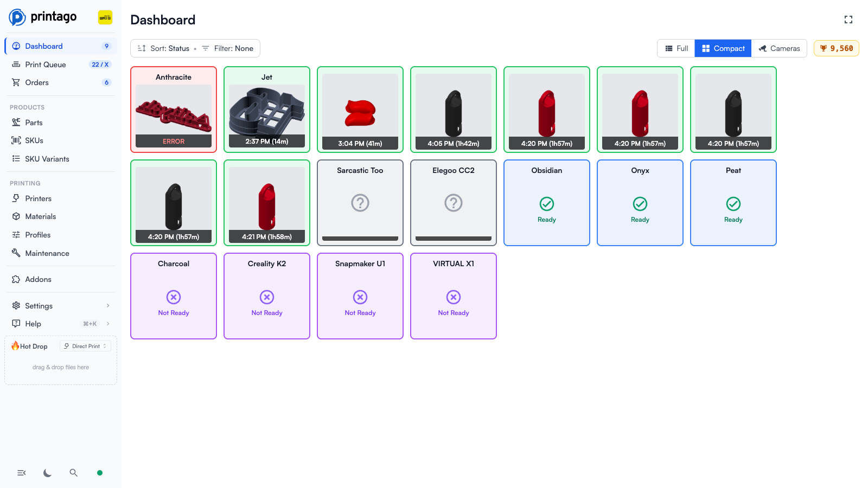
Task: Click the Addons puzzle icon
Action: click(x=16, y=279)
